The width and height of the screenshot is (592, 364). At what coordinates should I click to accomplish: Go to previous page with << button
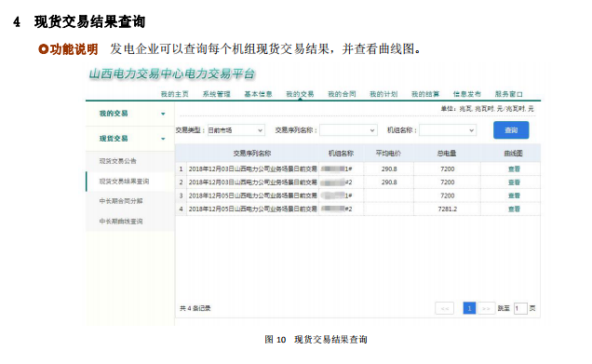tap(444, 308)
